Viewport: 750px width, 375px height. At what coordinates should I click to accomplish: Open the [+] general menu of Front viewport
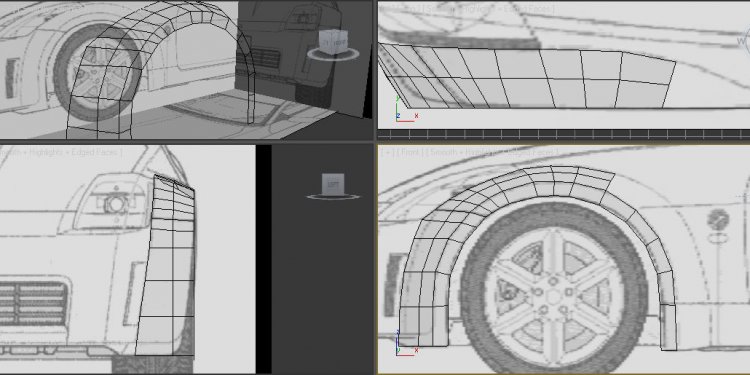point(386,153)
